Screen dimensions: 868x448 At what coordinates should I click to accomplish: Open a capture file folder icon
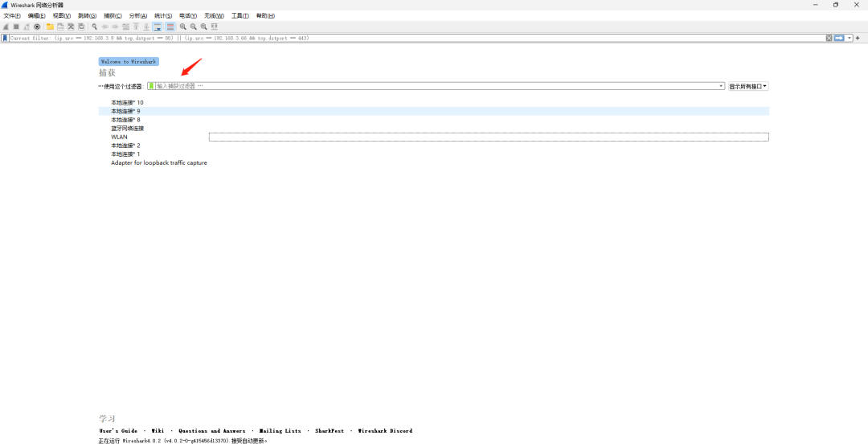point(50,27)
